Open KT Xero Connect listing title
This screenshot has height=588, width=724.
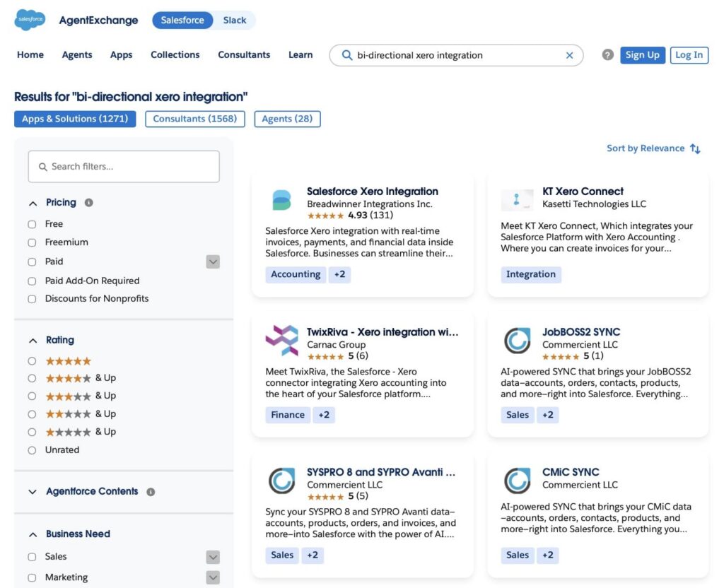point(583,192)
